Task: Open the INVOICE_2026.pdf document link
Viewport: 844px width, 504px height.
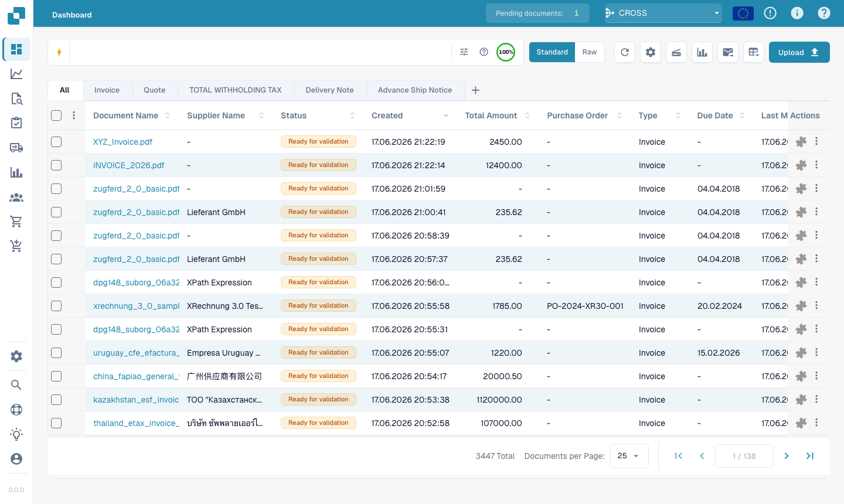Action: [129, 165]
